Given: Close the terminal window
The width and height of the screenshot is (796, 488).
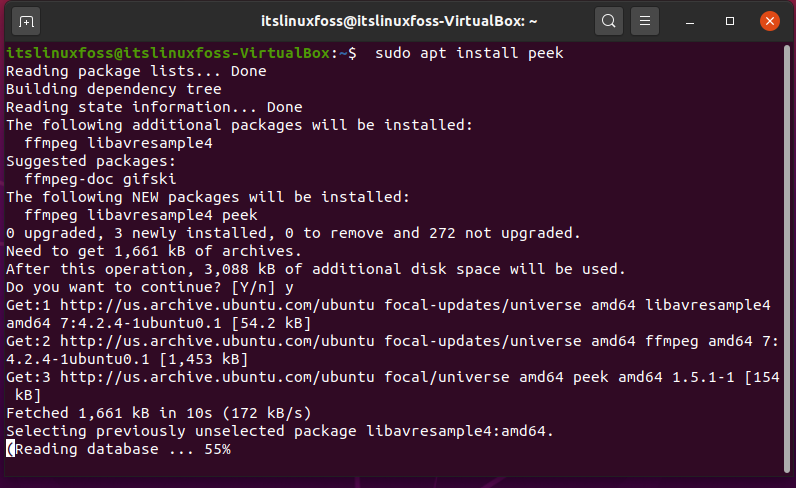Looking at the screenshot, I should click(x=770, y=21).
